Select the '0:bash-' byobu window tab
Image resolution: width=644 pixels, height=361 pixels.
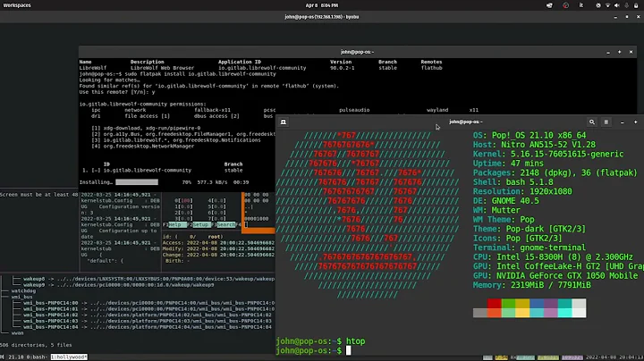click(x=37, y=357)
